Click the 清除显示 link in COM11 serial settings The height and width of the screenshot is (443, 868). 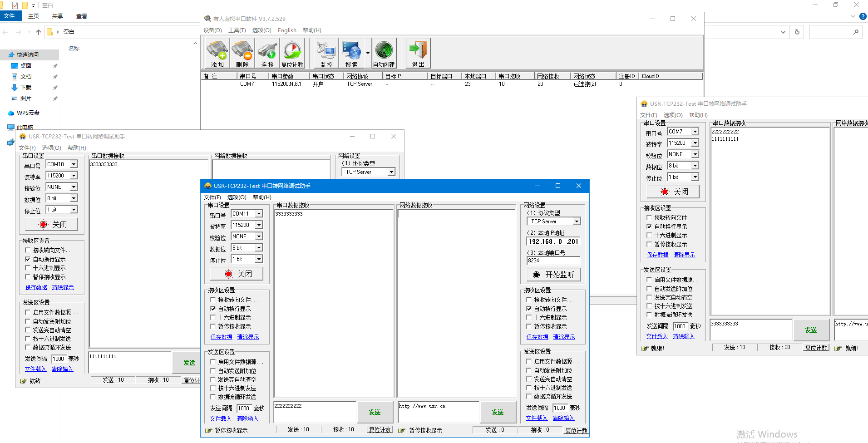(248, 337)
